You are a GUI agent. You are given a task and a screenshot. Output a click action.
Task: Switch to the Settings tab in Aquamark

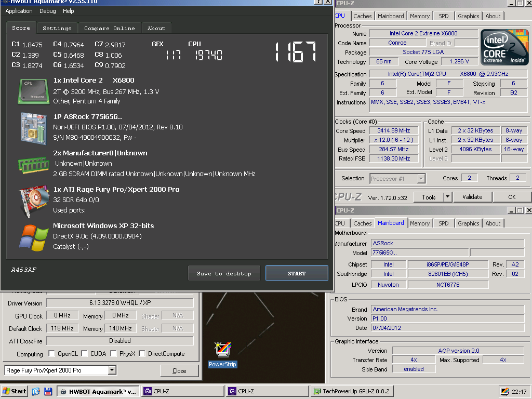coord(57,28)
